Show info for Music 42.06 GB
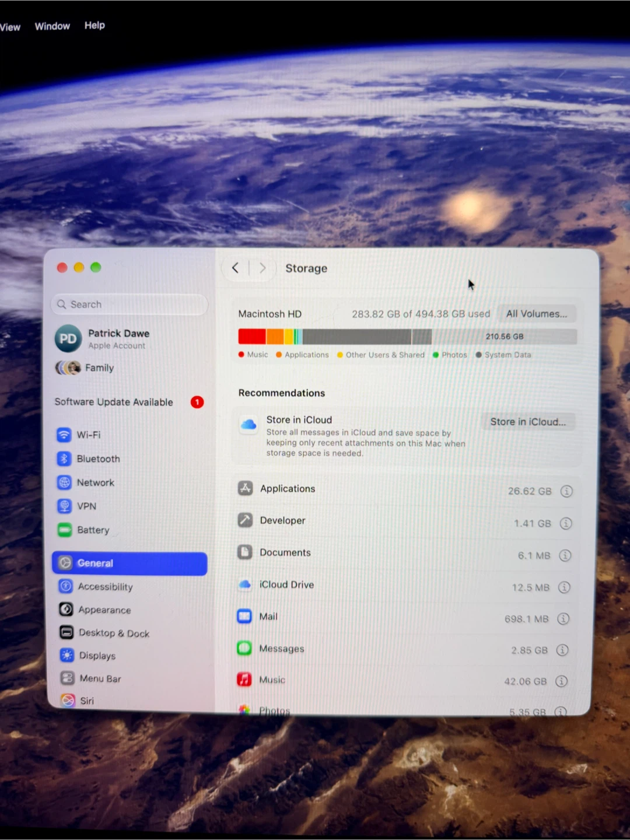This screenshot has width=630, height=840. tap(561, 681)
